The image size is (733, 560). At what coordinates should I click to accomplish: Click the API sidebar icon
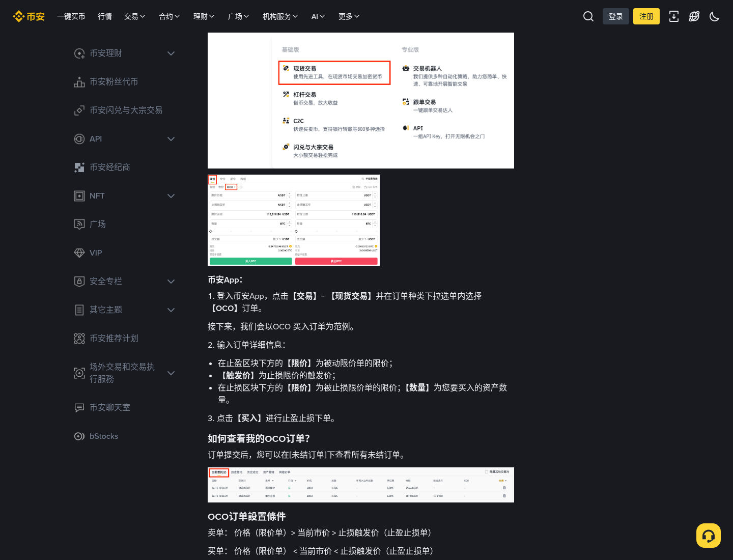(x=79, y=139)
